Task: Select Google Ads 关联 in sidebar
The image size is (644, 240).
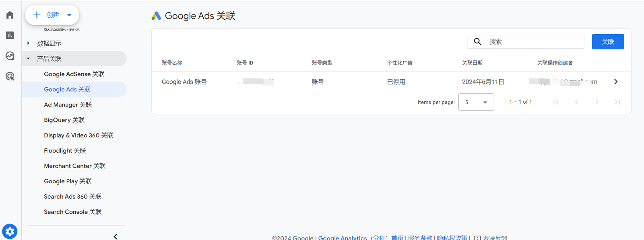Action: [74, 89]
